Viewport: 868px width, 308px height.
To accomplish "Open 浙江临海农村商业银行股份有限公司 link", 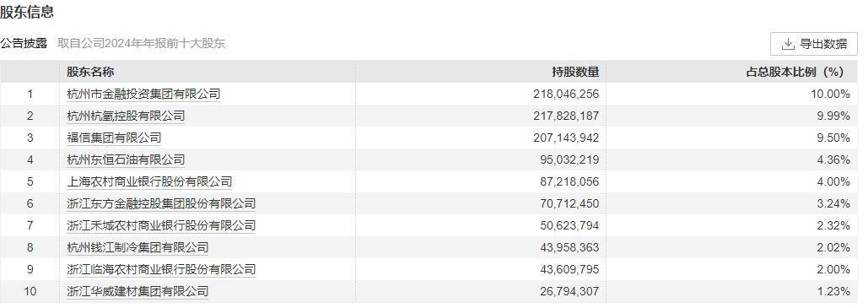I will [x=161, y=269].
